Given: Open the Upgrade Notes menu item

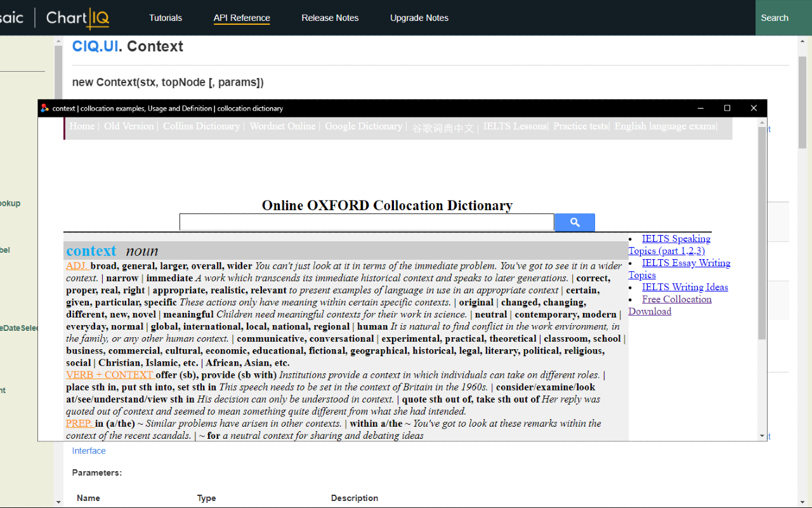Looking at the screenshot, I should [419, 18].
